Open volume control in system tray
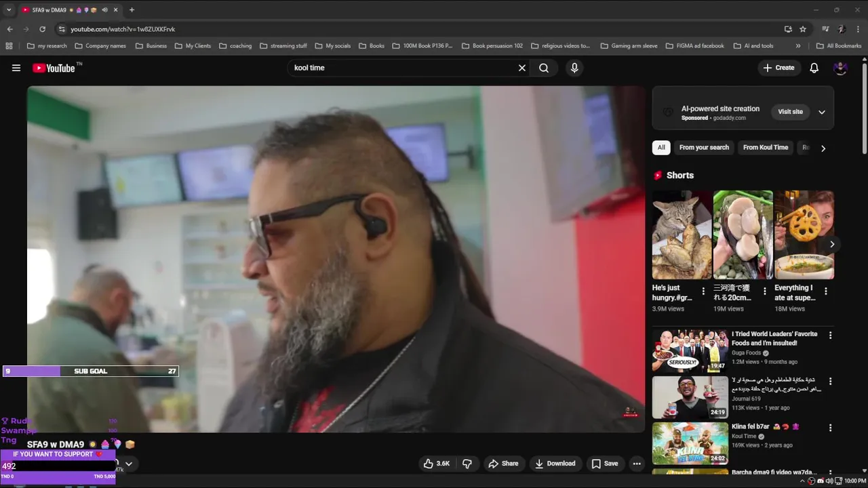Viewport: 868px width, 488px height. pyautogui.click(x=829, y=481)
